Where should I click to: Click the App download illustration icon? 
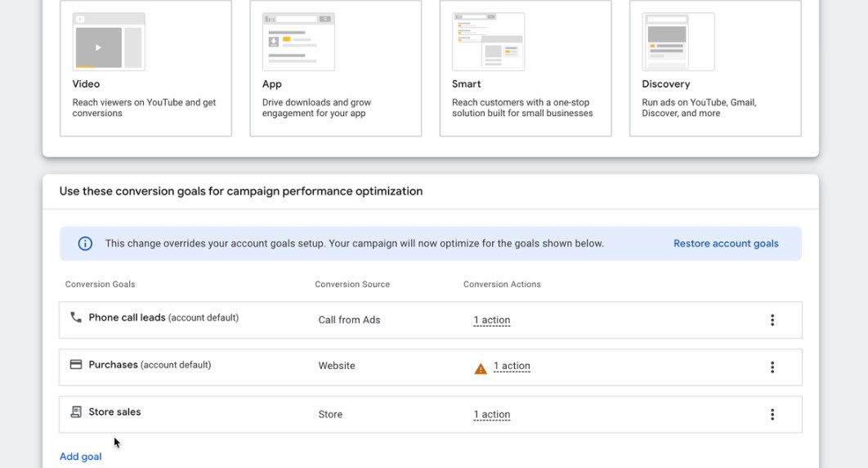[298, 42]
